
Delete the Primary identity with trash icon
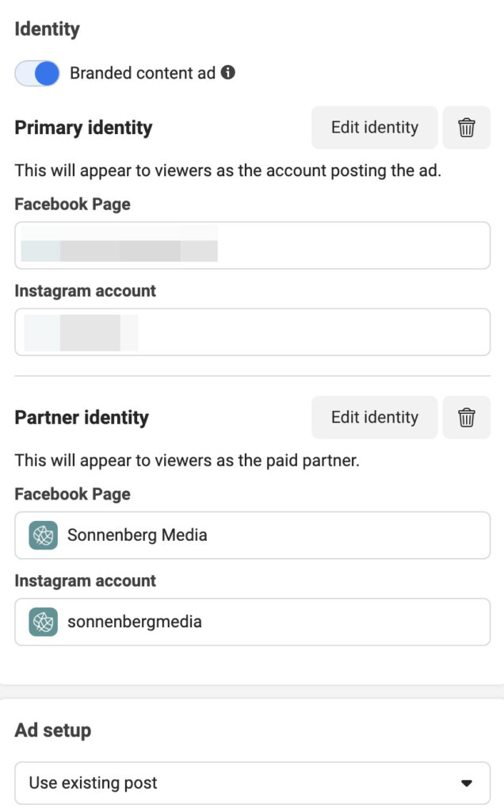[x=467, y=128]
